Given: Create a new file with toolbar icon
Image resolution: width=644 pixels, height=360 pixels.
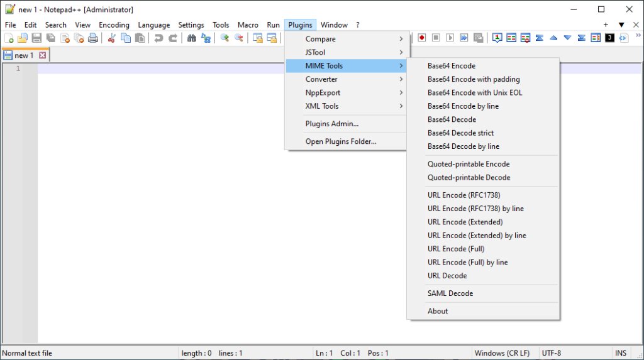Looking at the screenshot, I should click(9, 38).
